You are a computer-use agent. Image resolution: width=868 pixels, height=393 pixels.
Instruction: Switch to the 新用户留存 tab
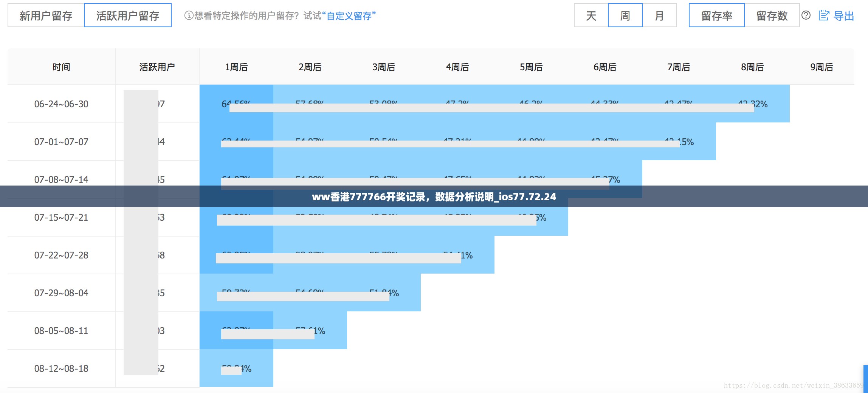46,15
